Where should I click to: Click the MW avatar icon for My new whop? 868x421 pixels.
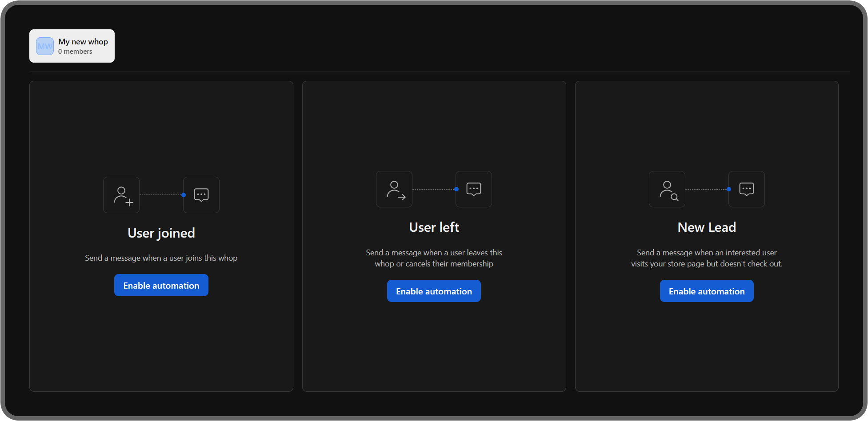click(44, 46)
